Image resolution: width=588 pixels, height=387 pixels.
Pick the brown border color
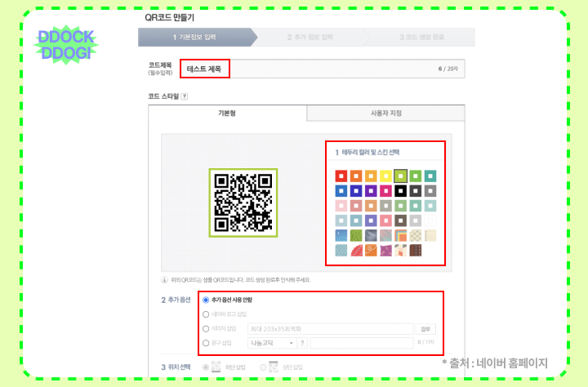click(400, 220)
